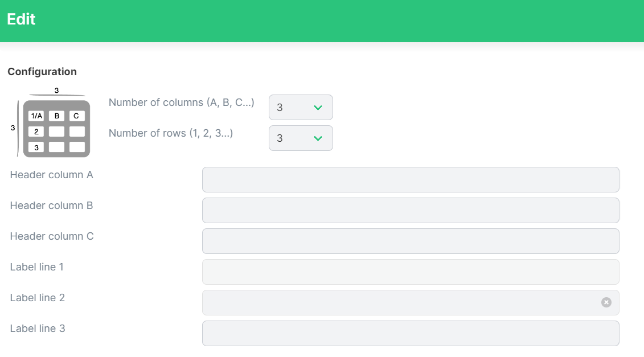The height and width of the screenshot is (357, 644).
Task: Click the Edit header title
Action: (x=22, y=19)
